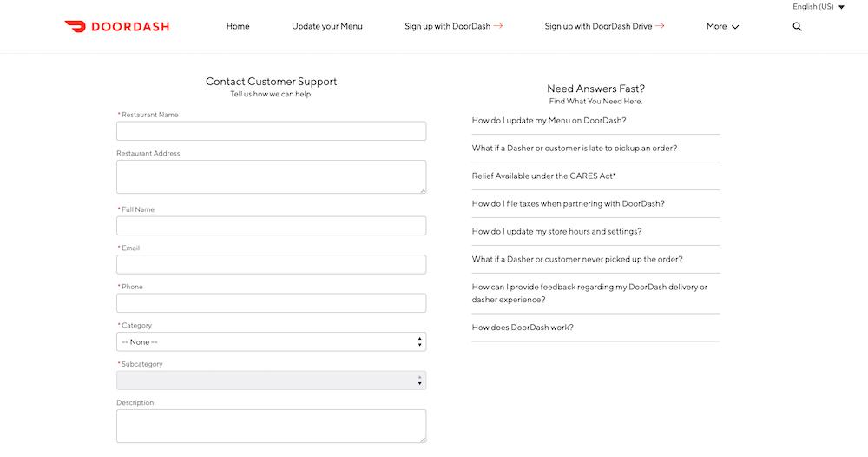Image resolution: width=868 pixels, height=457 pixels.
Task: Read 'How do I file taxes' answer
Action: 568,204
